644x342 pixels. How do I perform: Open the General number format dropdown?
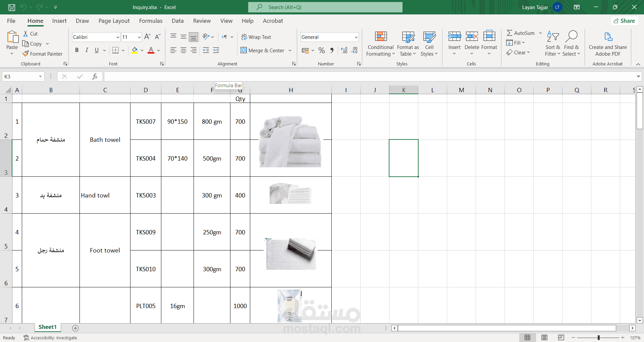point(356,37)
